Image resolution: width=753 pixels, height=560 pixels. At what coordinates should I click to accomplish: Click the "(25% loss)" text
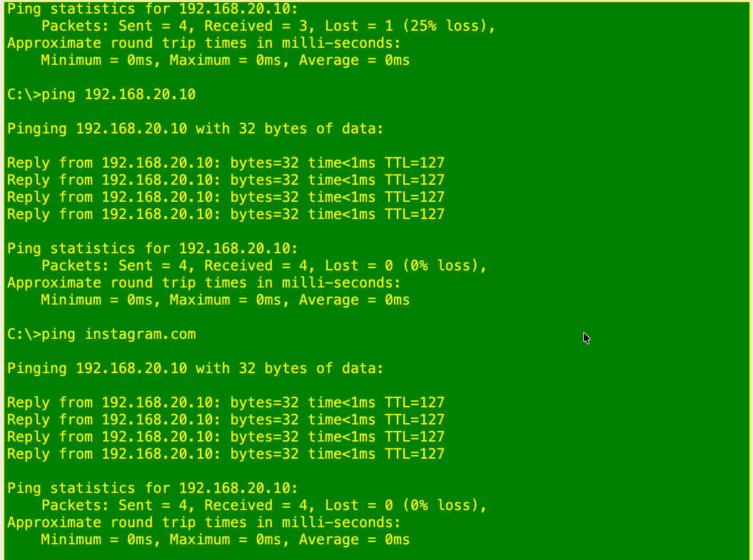[x=445, y=26]
